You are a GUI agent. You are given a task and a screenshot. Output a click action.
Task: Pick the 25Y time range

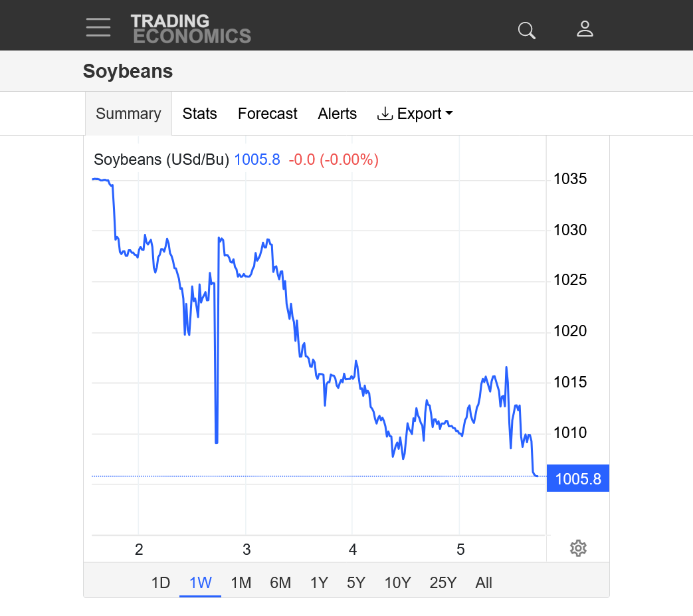443,583
